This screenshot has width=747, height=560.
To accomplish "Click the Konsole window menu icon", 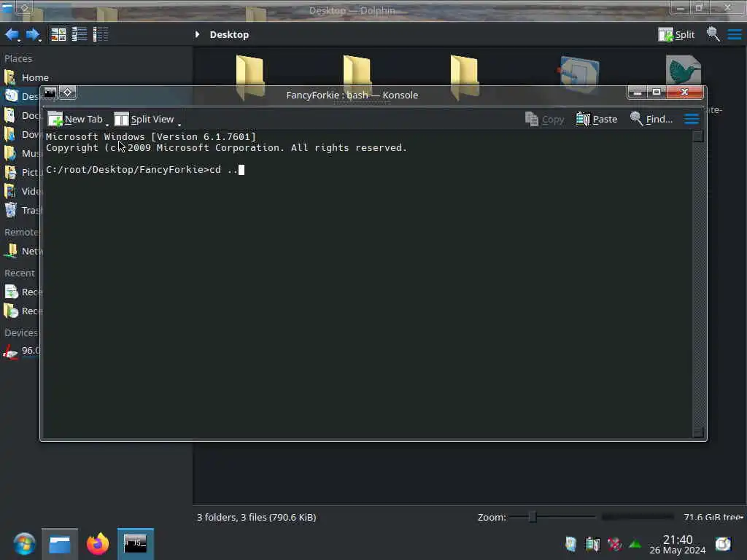I will [50, 93].
